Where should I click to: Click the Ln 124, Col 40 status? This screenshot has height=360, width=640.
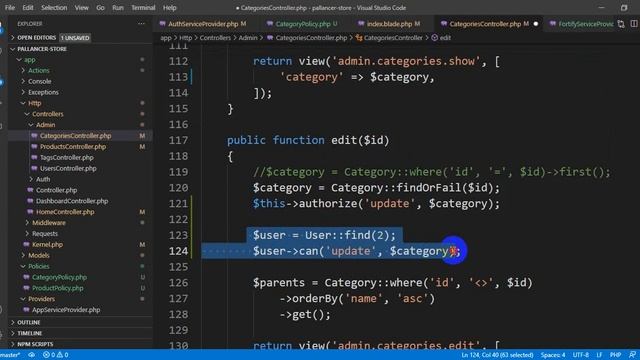click(497, 355)
